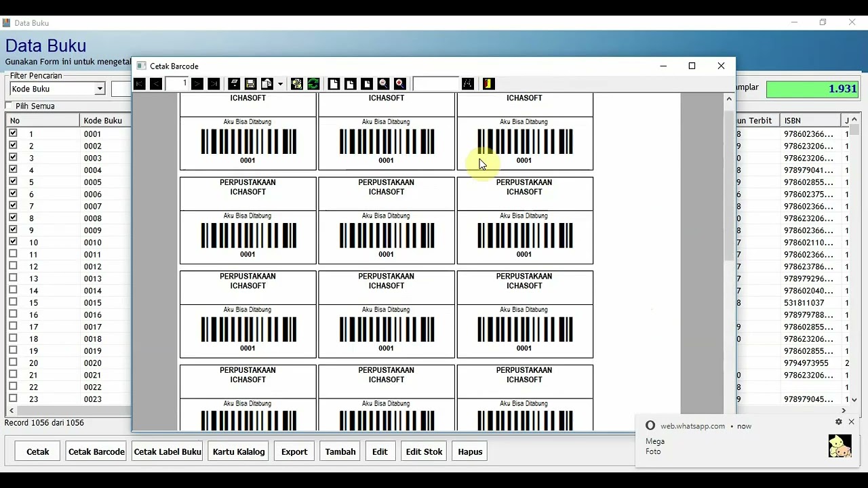Open the dropdown arrow beside export icon
868x488 pixels.
[x=280, y=84]
